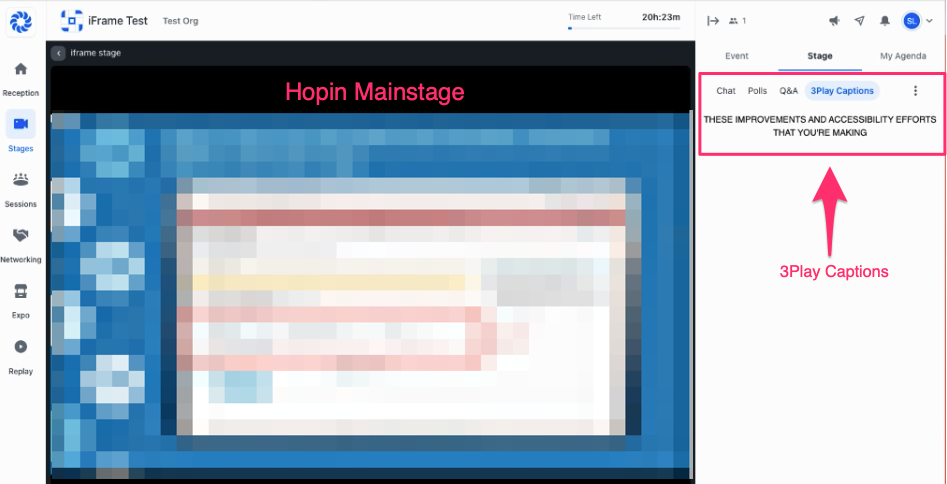Open the direct messages paper plane
The width and height of the screenshot is (947, 484).
coord(859,21)
